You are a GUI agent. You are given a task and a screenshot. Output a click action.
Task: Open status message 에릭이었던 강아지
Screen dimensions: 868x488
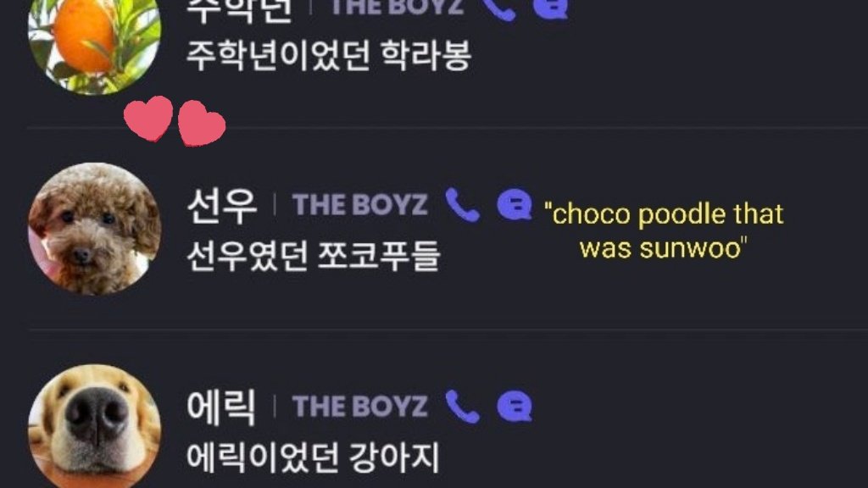[x=314, y=457]
